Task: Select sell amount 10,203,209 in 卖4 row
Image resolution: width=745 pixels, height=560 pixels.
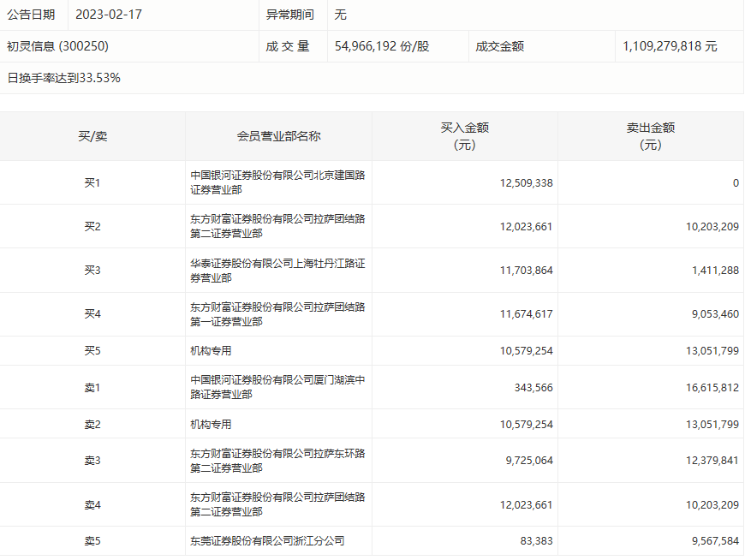Action: click(x=712, y=505)
